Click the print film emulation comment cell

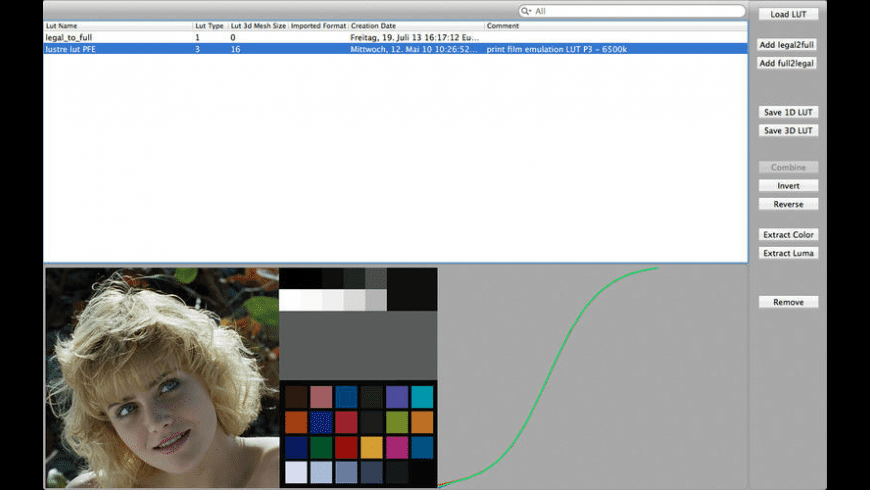(557, 49)
